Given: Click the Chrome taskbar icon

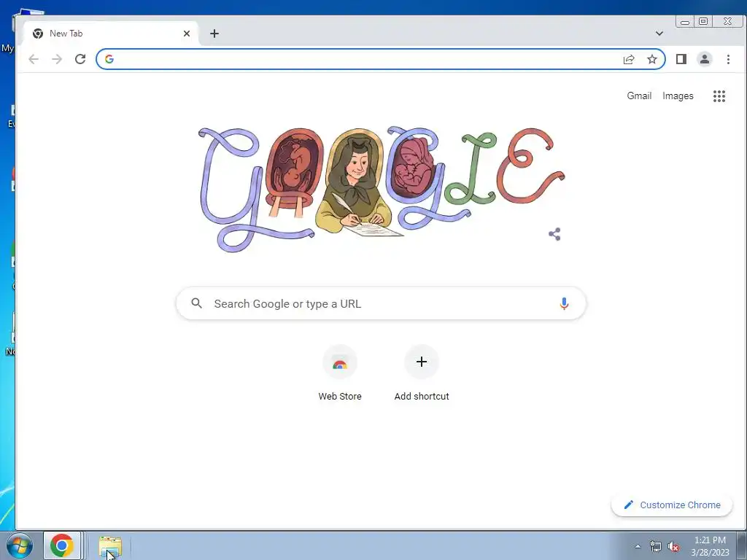Looking at the screenshot, I should (63, 545).
